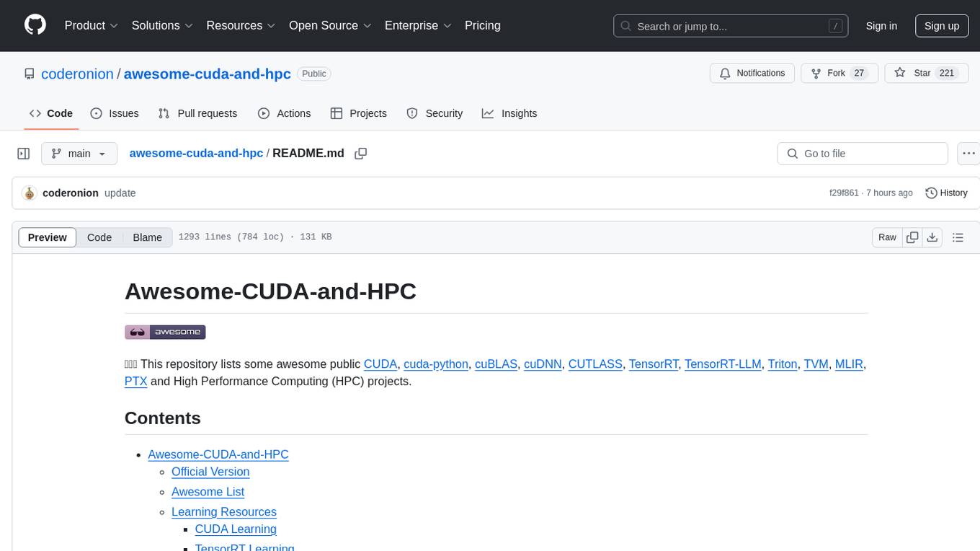Select the Preview view toggle
This screenshot has height=551, width=980.
tap(48, 237)
